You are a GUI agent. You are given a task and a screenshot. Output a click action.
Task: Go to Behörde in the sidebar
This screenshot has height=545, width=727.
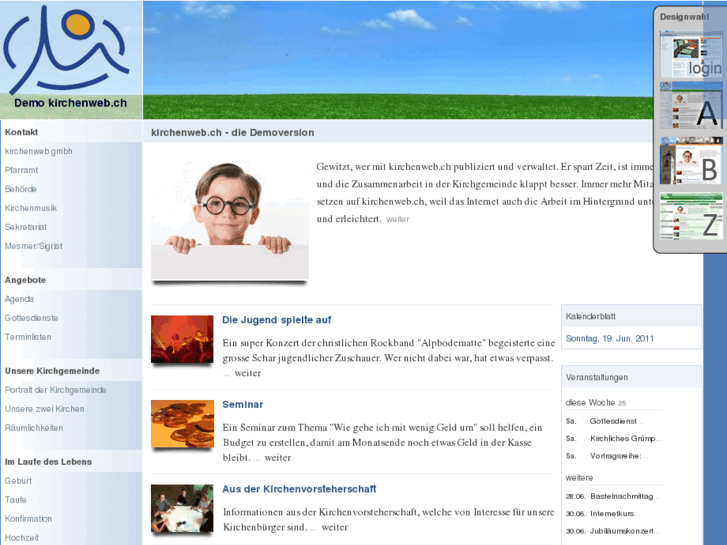pos(21,189)
